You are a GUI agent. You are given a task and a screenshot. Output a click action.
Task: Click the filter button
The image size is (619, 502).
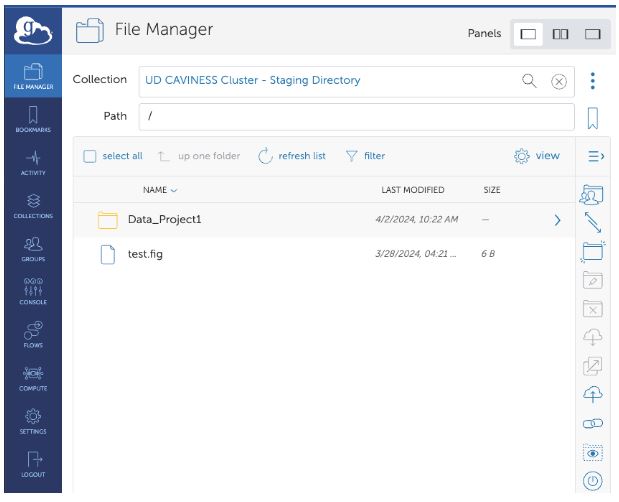point(365,156)
